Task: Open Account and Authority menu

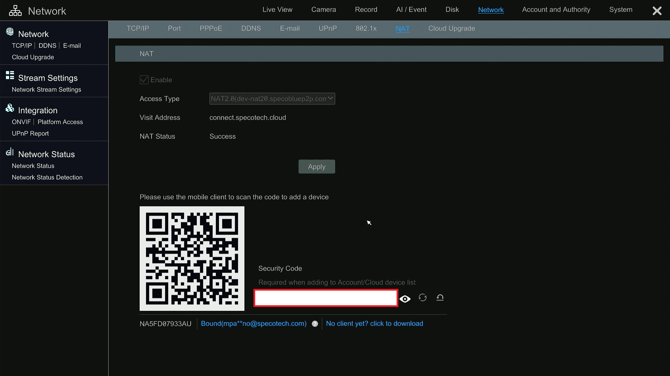Action: tap(556, 9)
